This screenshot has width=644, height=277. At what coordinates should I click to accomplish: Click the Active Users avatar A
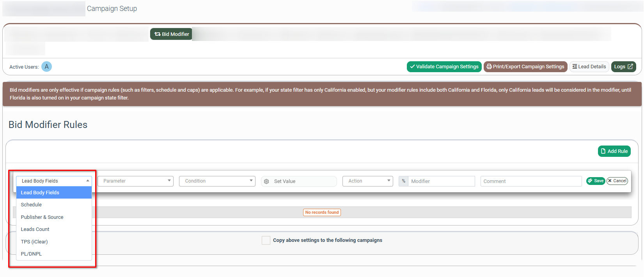click(x=46, y=67)
